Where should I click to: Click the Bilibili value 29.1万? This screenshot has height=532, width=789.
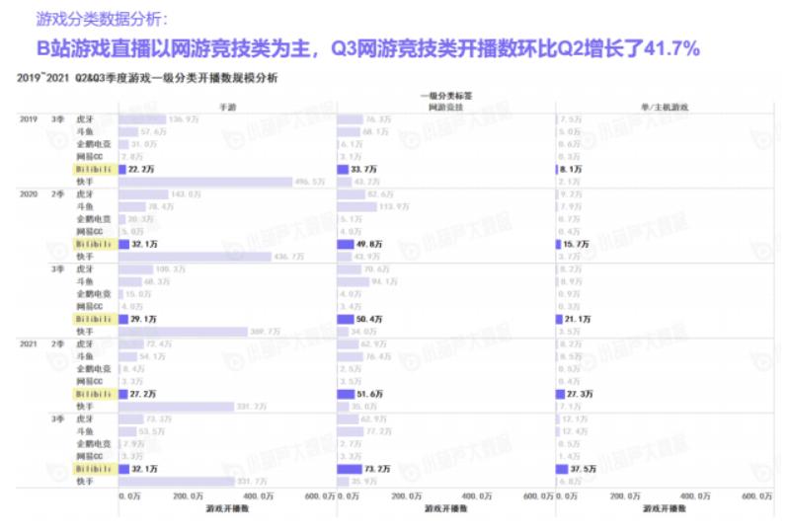pyautogui.click(x=143, y=320)
